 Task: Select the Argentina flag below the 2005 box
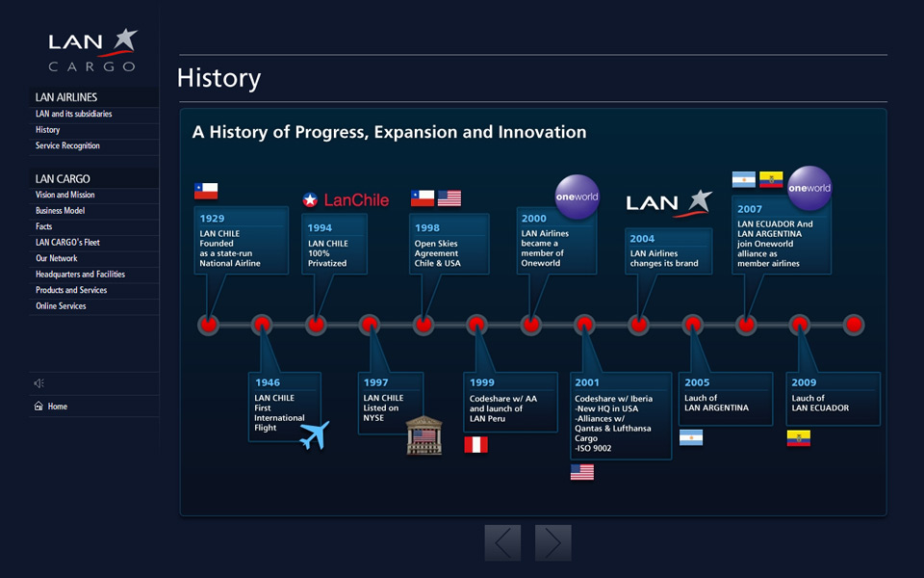click(691, 437)
